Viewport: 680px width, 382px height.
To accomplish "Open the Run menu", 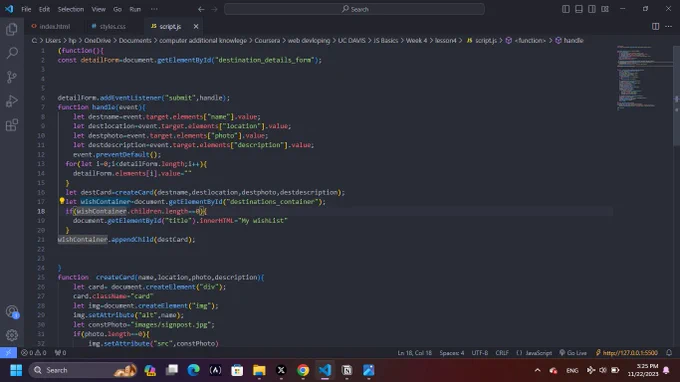I will click(135, 9).
